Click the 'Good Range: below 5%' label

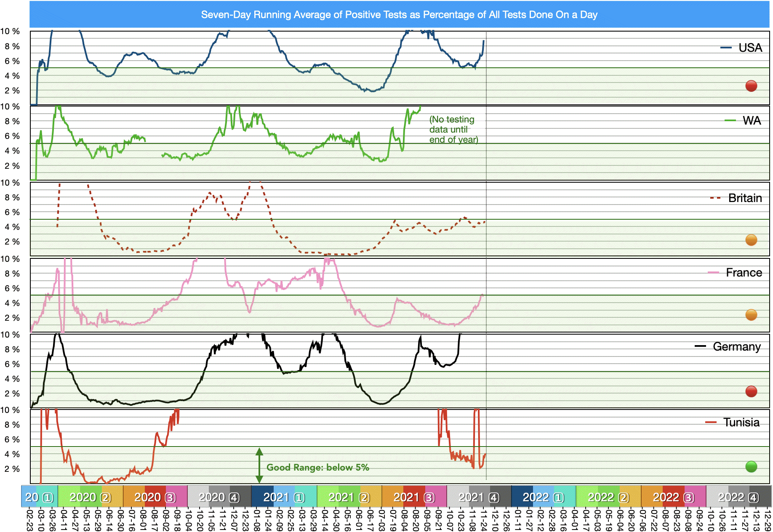pos(318,467)
